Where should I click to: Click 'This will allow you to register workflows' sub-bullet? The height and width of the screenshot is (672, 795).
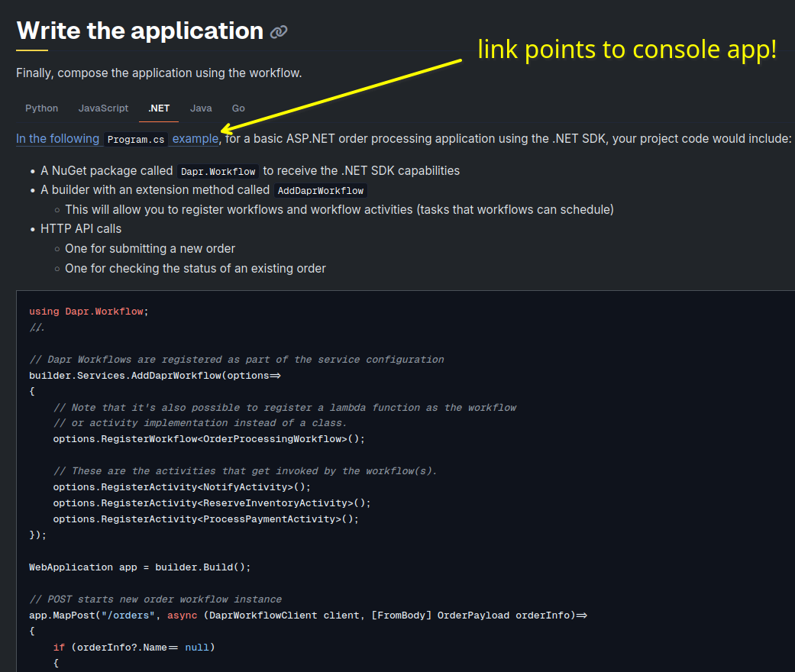pyautogui.click(x=339, y=209)
